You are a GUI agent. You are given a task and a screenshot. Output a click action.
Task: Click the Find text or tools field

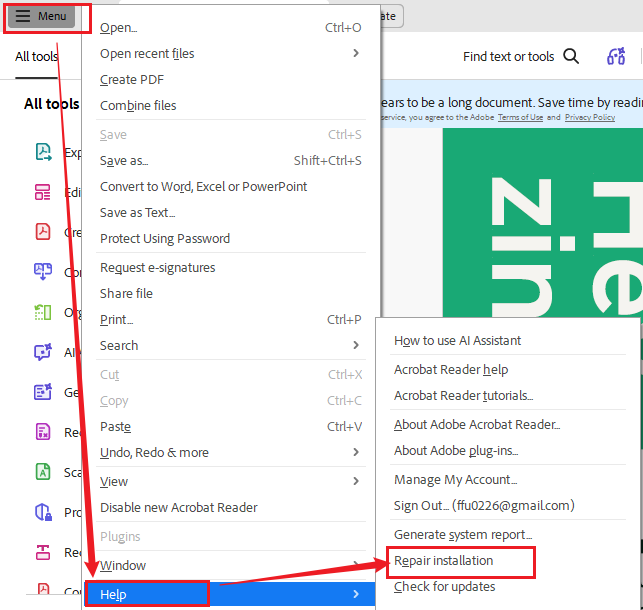tap(508, 56)
